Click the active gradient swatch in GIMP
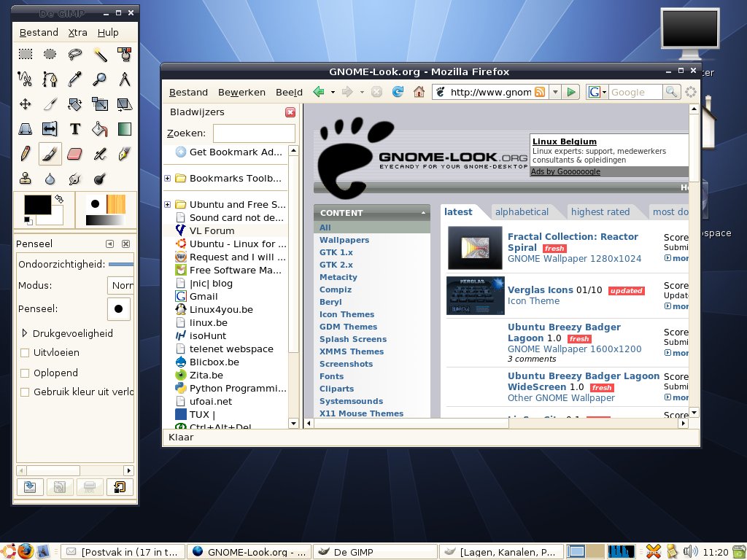Image resolution: width=747 pixels, height=560 pixels. coord(105,220)
